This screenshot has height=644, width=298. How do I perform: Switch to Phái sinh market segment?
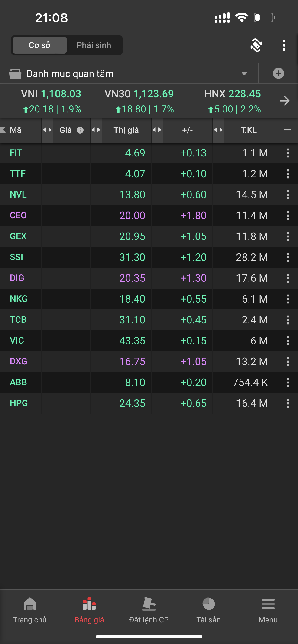coord(94,45)
